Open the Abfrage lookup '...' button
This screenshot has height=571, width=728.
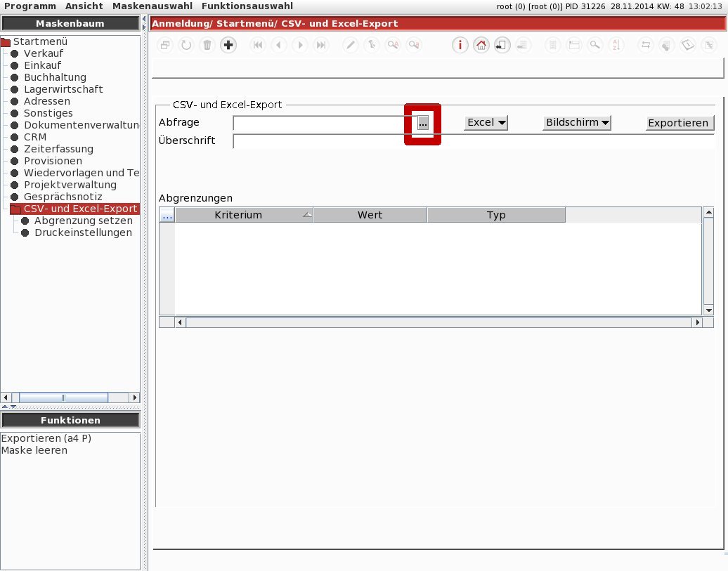(422, 123)
